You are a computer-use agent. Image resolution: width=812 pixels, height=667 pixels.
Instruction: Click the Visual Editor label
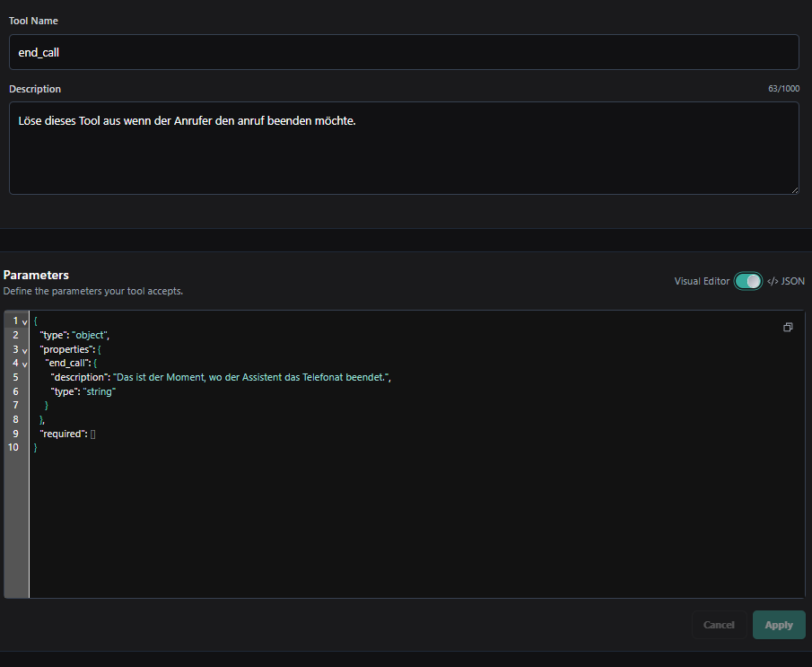click(x=702, y=281)
